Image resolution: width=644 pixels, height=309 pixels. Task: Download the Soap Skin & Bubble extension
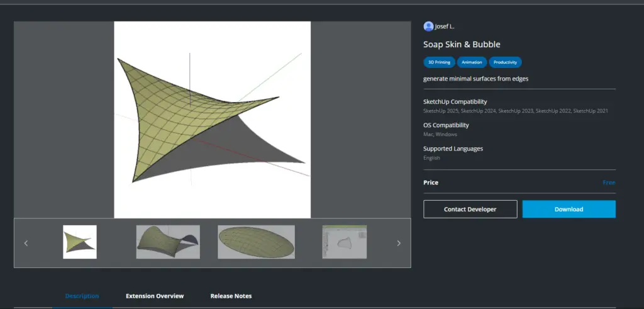[x=569, y=209]
